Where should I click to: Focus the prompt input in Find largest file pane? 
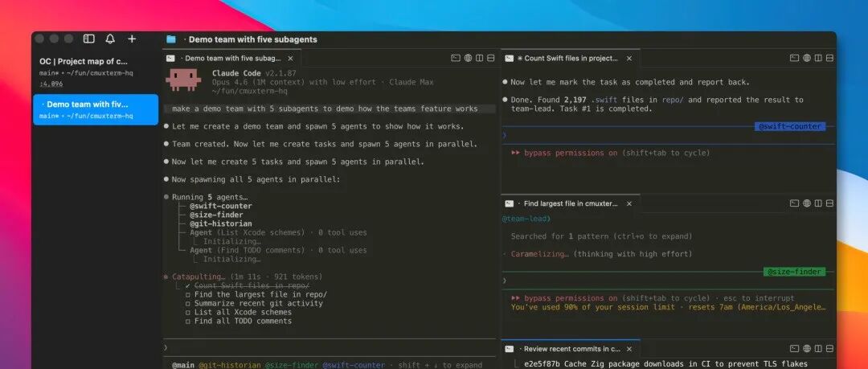(668, 281)
